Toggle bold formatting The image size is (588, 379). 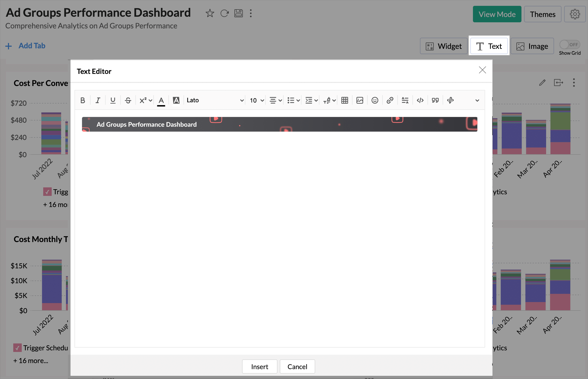pyautogui.click(x=83, y=100)
